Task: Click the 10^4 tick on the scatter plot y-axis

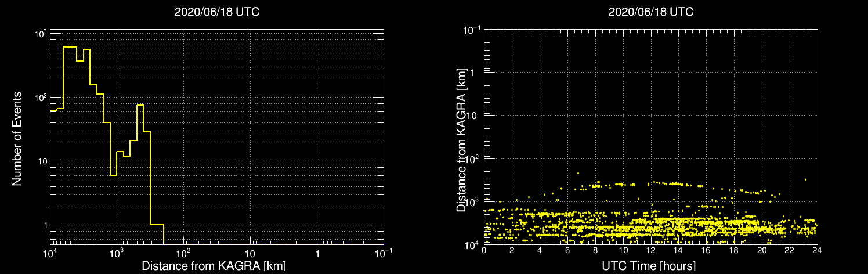Action: (x=472, y=244)
